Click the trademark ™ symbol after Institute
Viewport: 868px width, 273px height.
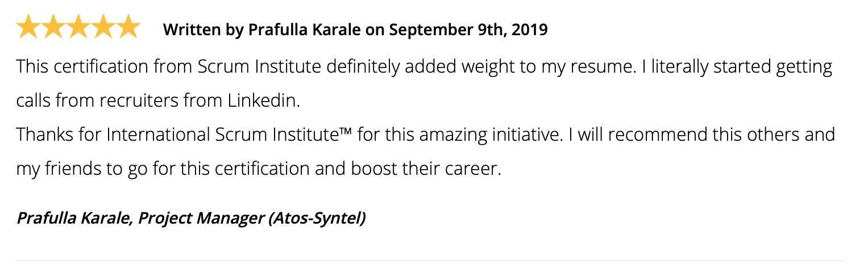tap(345, 132)
